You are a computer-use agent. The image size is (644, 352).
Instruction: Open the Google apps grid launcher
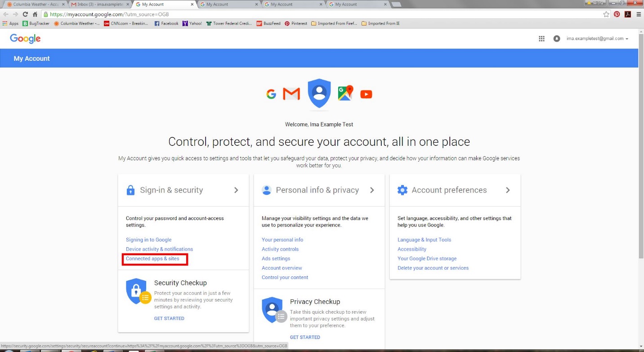(541, 39)
